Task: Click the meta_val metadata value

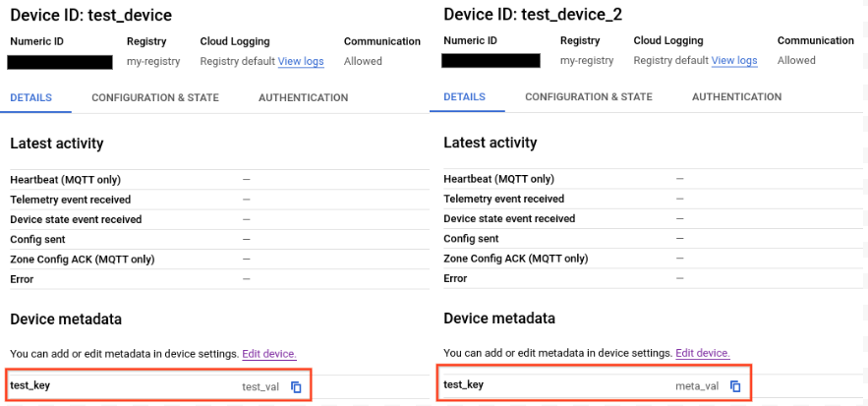Action: [x=697, y=385]
